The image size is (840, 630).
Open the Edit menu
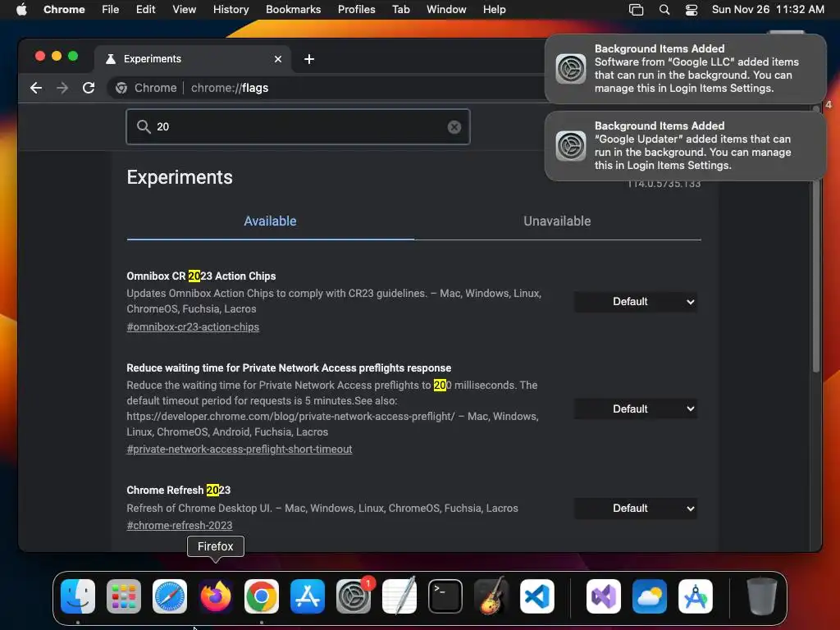pos(146,9)
